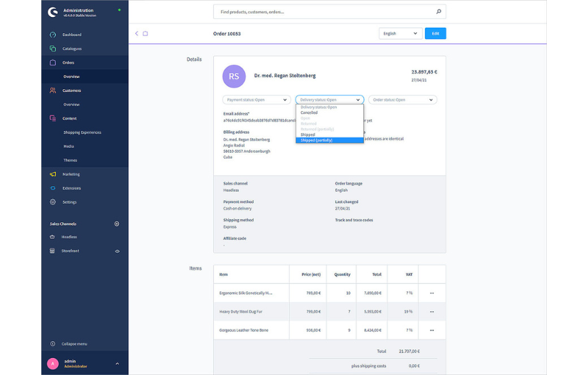Open the Catalogues icon in sidebar
The image size is (588, 375).
[x=53, y=48]
